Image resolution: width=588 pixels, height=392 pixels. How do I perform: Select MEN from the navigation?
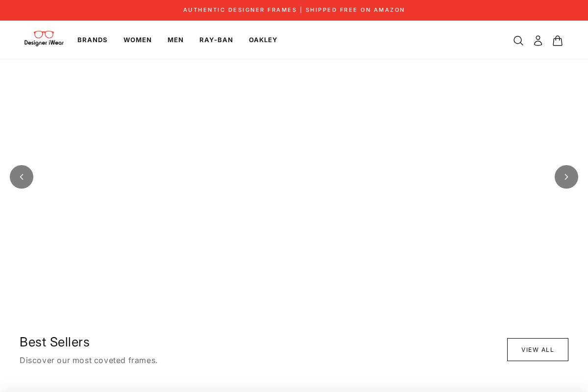175,40
